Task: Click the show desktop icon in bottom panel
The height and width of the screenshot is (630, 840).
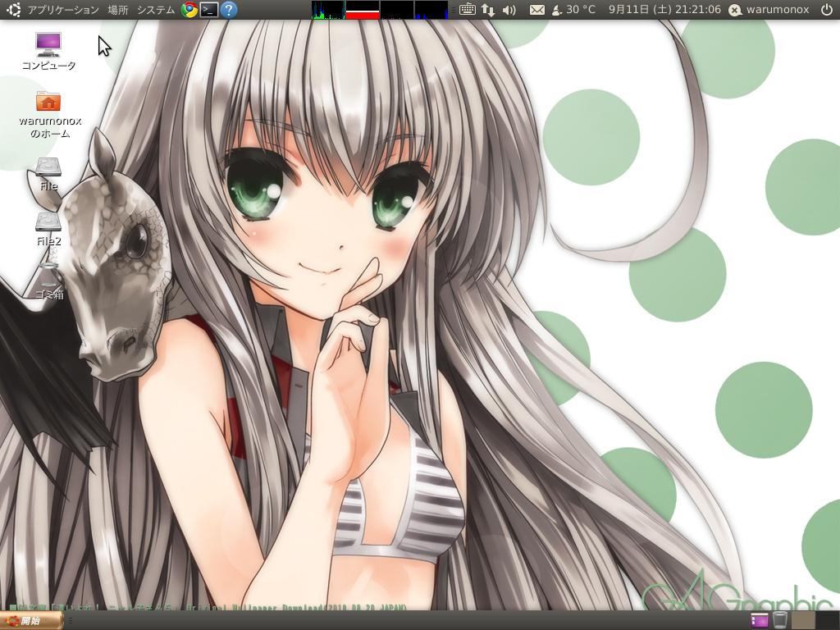Action: pos(759,620)
